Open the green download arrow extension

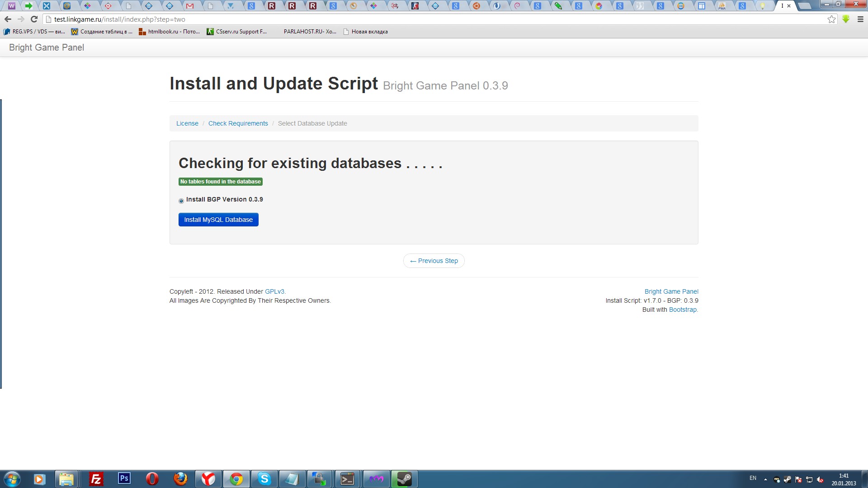tap(846, 19)
